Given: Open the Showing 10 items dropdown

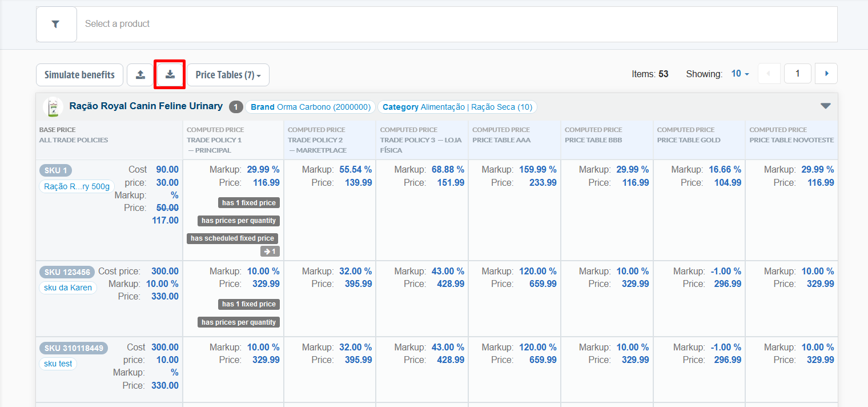Looking at the screenshot, I should tap(740, 74).
